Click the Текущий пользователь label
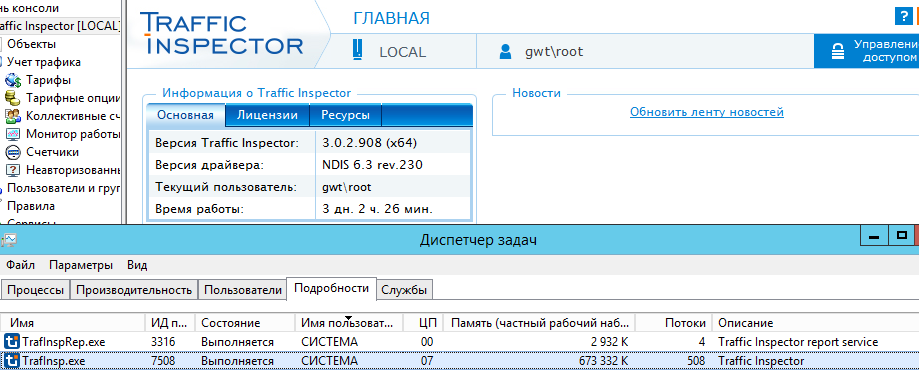This screenshot has width=919, height=370. [x=226, y=188]
